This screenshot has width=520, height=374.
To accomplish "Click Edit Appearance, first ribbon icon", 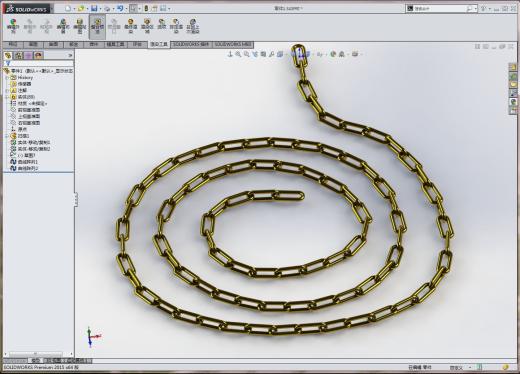I will [x=13, y=26].
